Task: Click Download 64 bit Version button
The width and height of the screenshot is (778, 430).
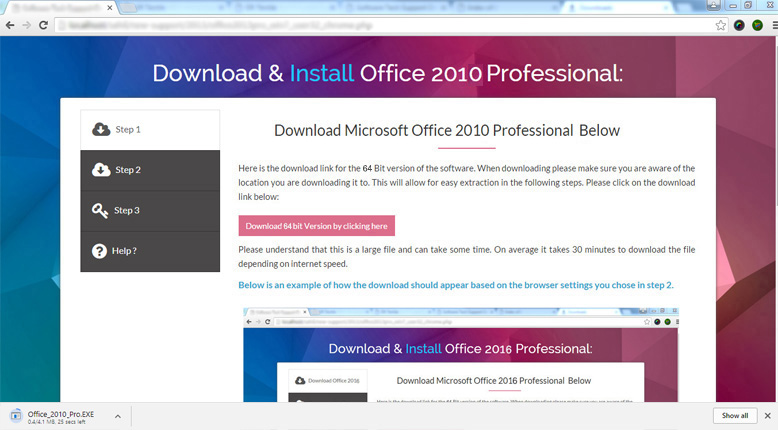Action: click(316, 226)
